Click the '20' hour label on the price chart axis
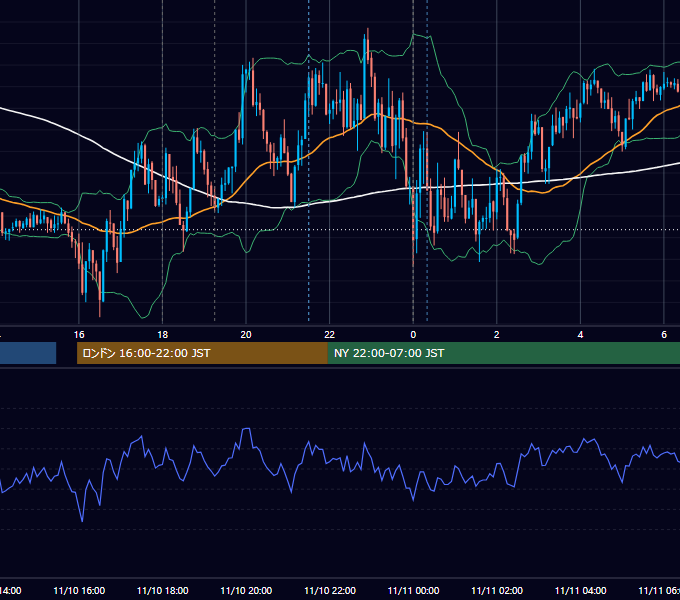The width and height of the screenshot is (680, 600). 246,335
